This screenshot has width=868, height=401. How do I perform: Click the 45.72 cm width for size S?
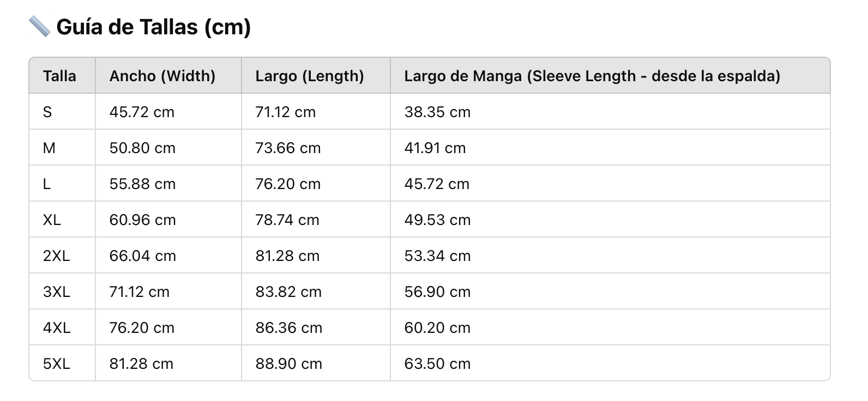142,112
